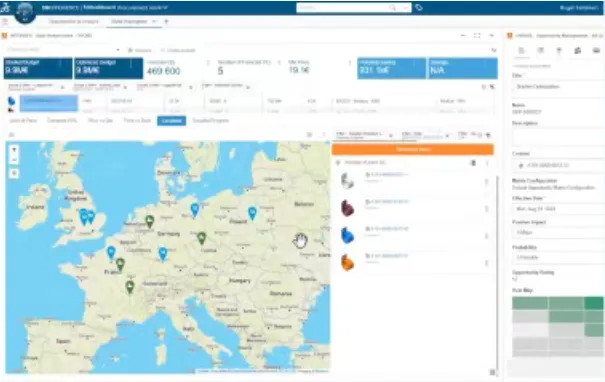605x382 pixels.
Task: Click the N/A savings KPI tile
Action: click(463, 68)
